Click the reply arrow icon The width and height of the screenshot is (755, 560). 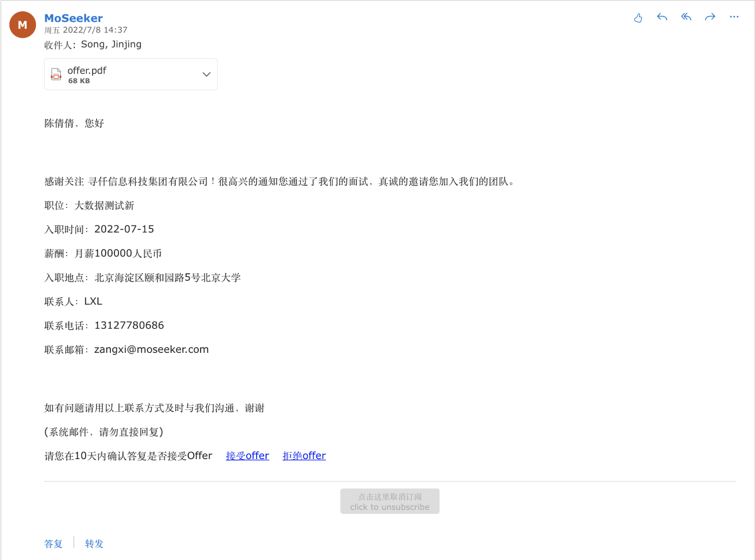coord(662,17)
